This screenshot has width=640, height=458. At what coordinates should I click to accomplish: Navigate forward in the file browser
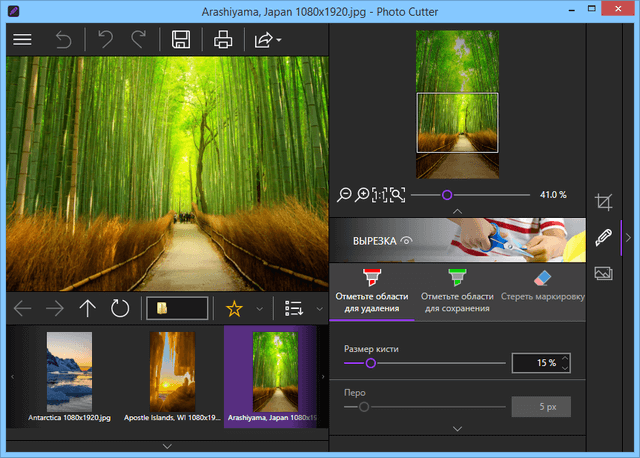55,309
